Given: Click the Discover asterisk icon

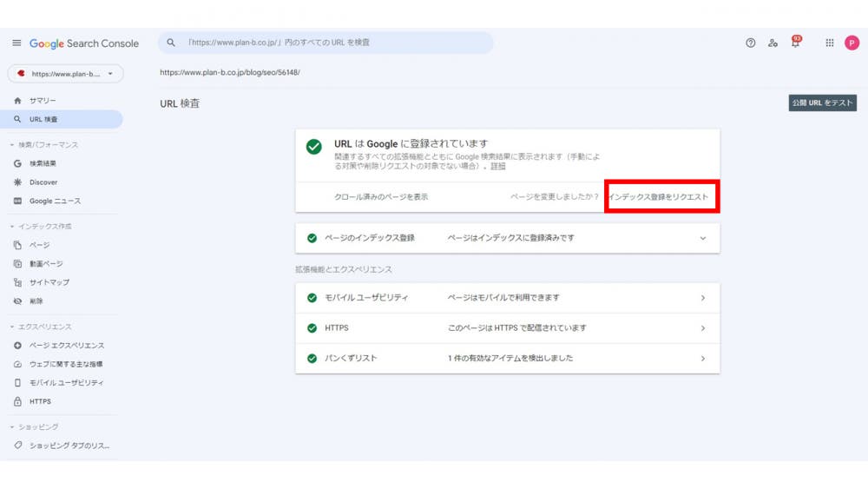Looking at the screenshot, I should click(x=17, y=182).
